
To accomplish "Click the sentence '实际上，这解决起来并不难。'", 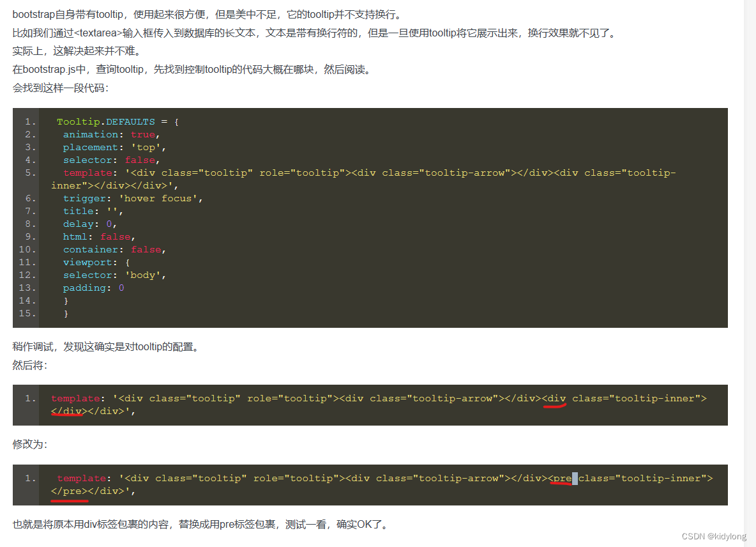I will click(x=78, y=51).
